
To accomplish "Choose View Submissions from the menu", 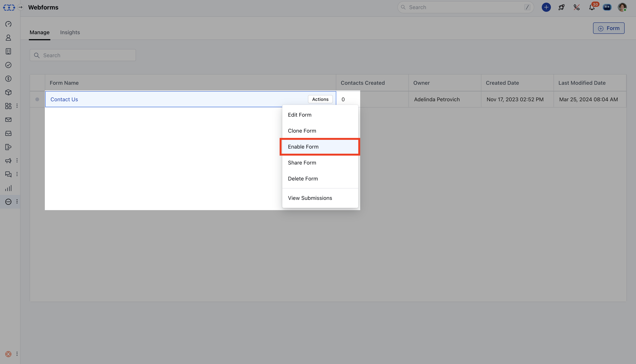I will (x=320, y=198).
